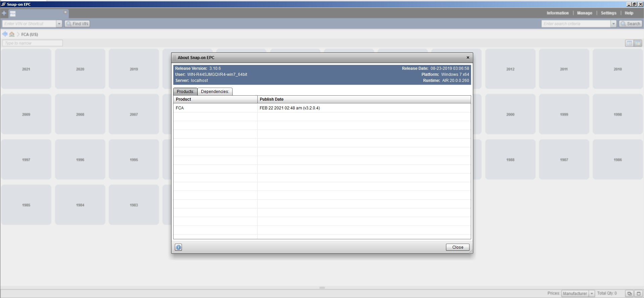644x298 pixels.
Task: Click the Search button
Action: click(x=630, y=24)
